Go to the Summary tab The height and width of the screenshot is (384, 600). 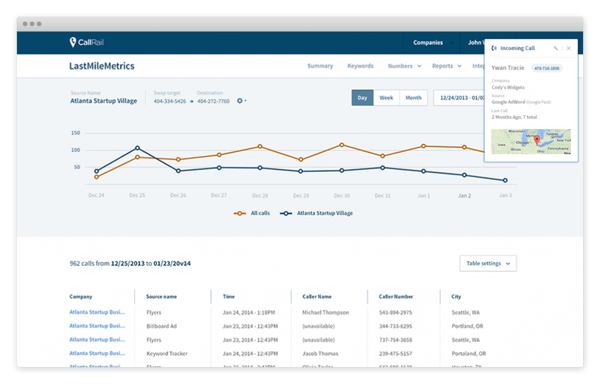coord(320,66)
